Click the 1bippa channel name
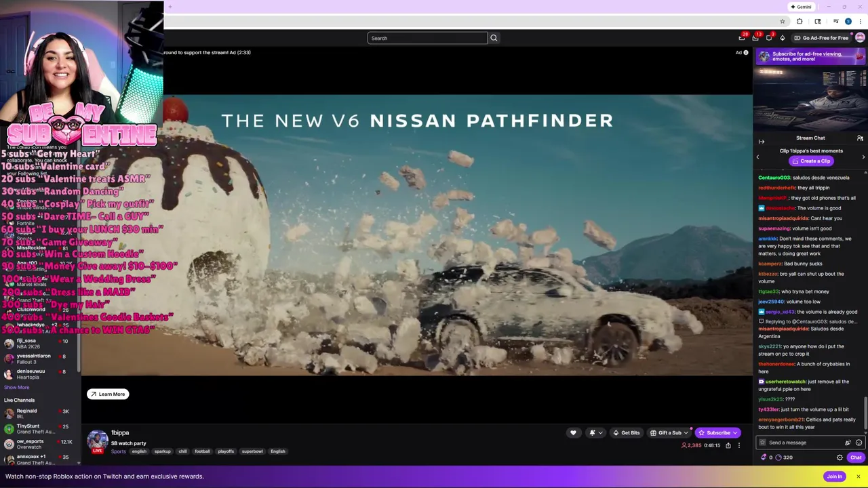The image size is (868, 488). (120, 433)
